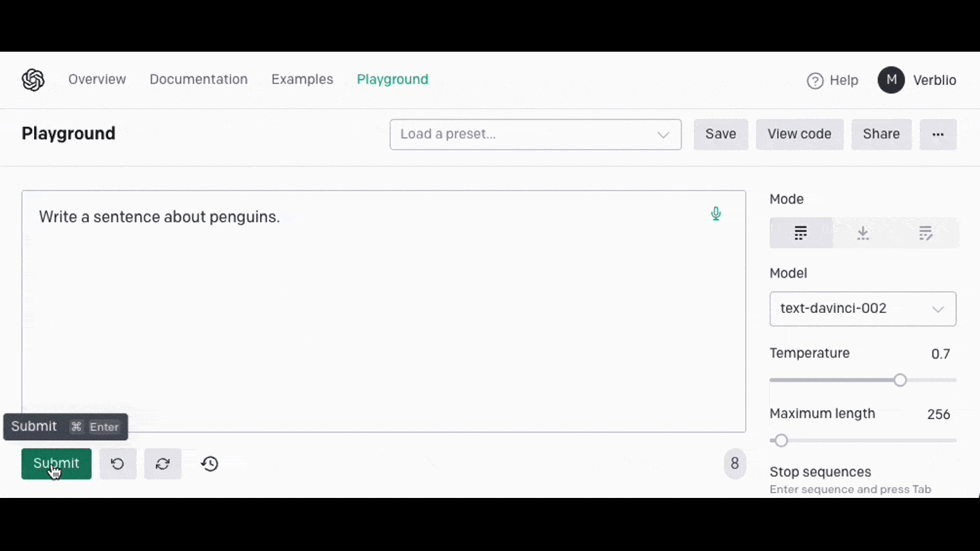This screenshot has height=551, width=980.
Task: Select Insert mode
Action: click(x=863, y=233)
